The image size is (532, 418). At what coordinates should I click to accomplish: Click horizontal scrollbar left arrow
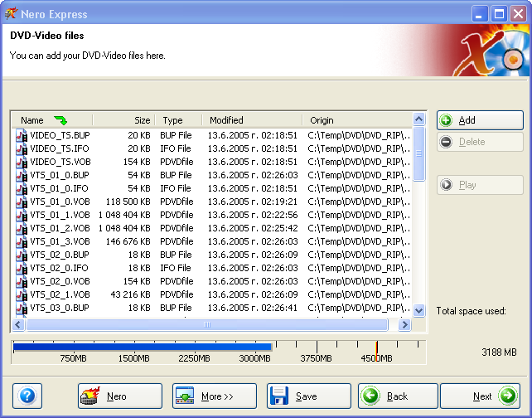pos(18,324)
